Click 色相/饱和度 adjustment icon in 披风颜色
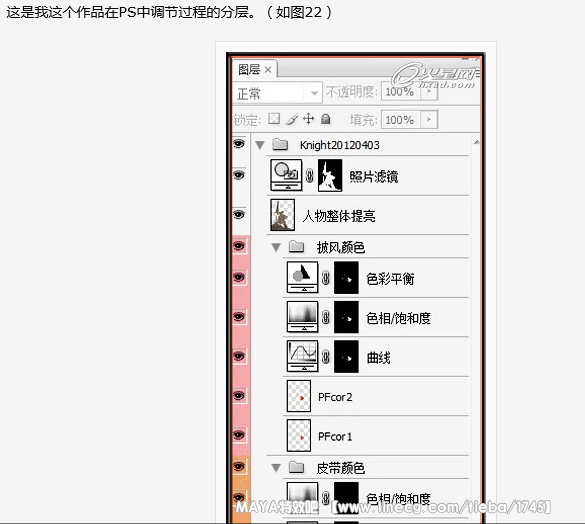585x524 pixels. click(303, 317)
